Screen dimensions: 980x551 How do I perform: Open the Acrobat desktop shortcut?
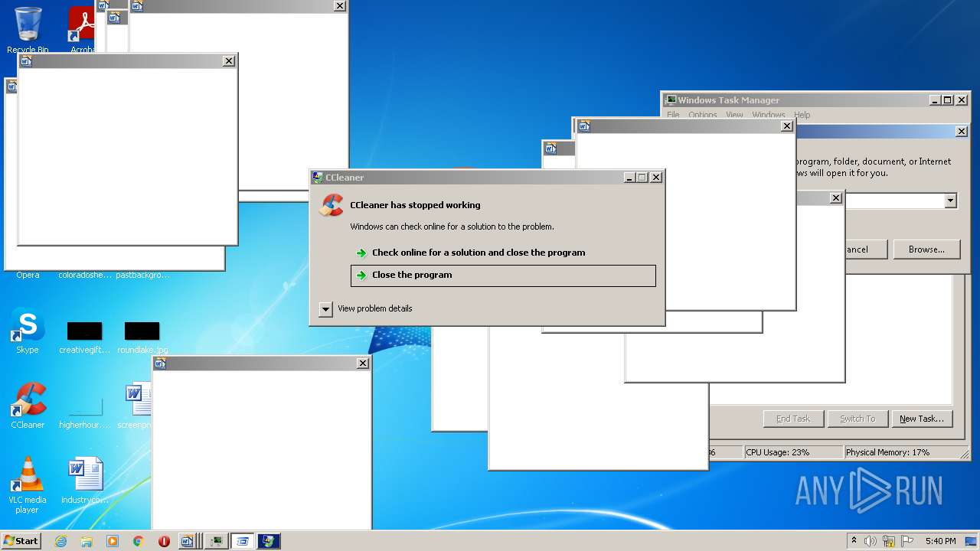pyautogui.click(x=81, y=29)
